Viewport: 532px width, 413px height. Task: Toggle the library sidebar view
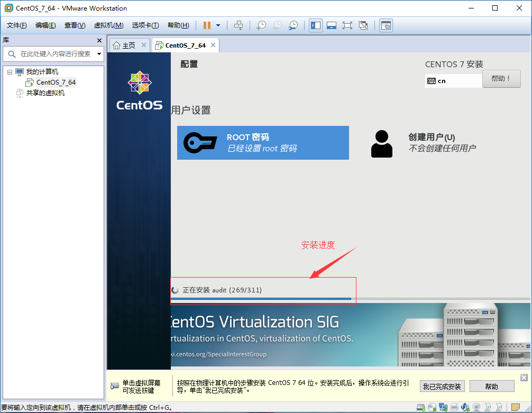pos(316,25)
